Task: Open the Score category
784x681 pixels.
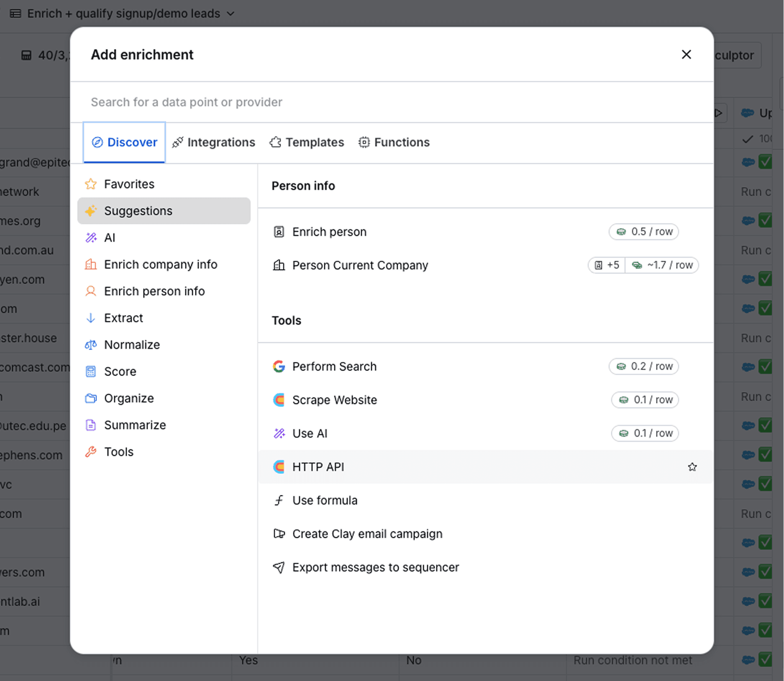Action: [x=164, y=371]
